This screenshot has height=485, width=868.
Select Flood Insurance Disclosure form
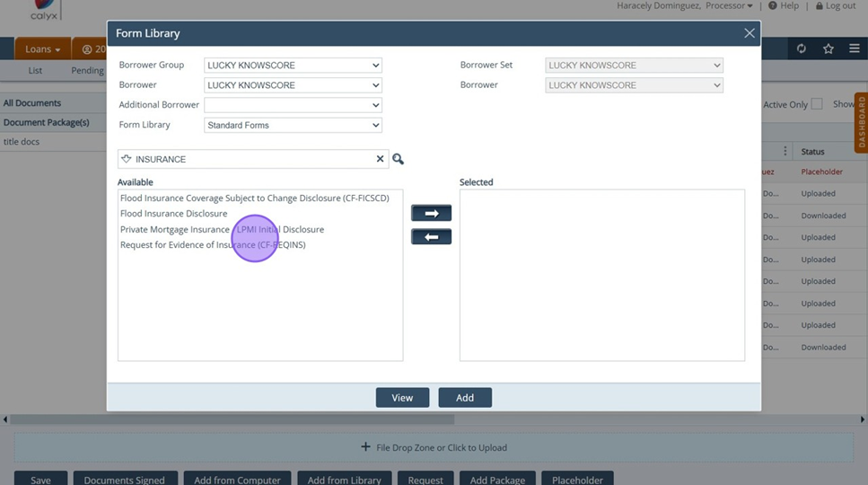(x=174, y=214)
